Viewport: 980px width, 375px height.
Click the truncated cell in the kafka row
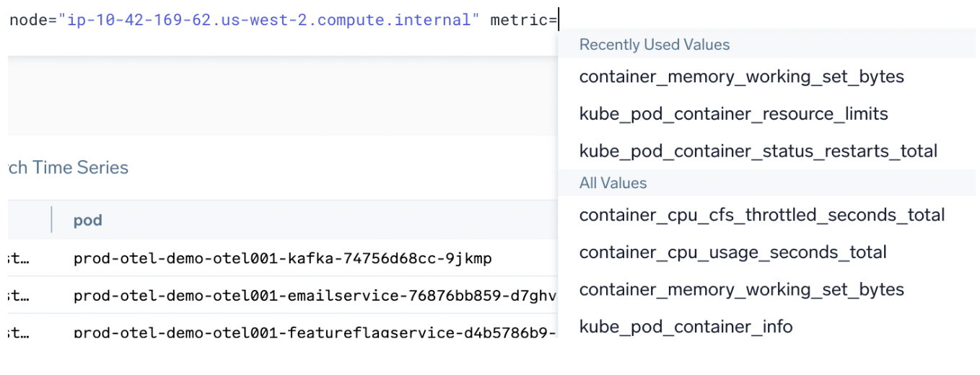coord(17,258)
